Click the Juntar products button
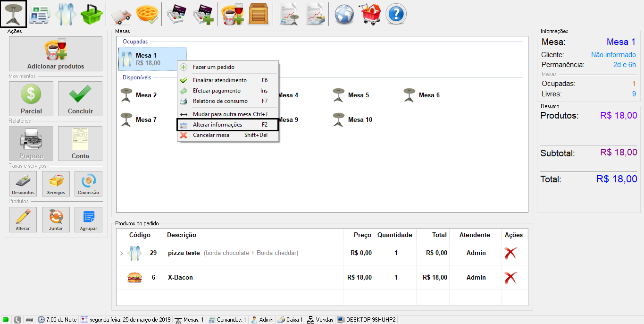Viewport: 644px width, 324px height. point(56,220)
